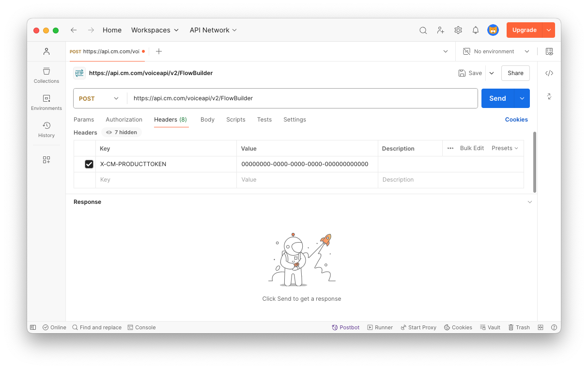
Task: Open Environments in the sidebar
Action: [x=46, y=102]
